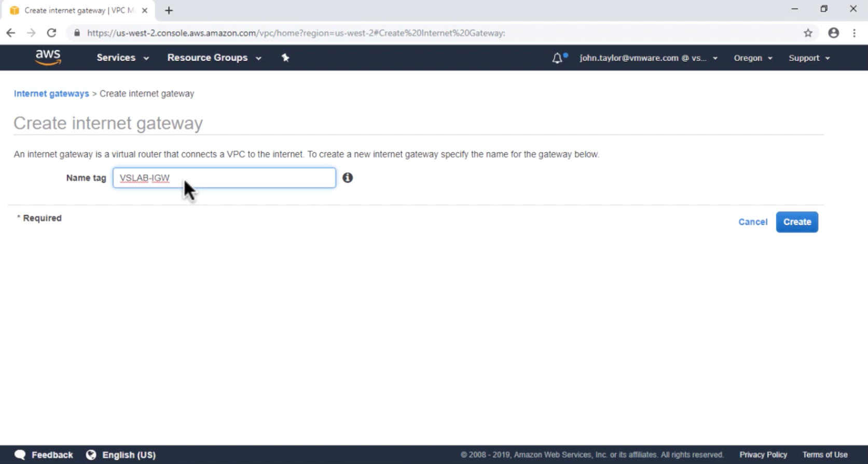The width and height of the screenshot is (868, 464).
Task: Click the 'Create internet gateway' page heading
Action: pyautogui.click(x=108, y=123)
